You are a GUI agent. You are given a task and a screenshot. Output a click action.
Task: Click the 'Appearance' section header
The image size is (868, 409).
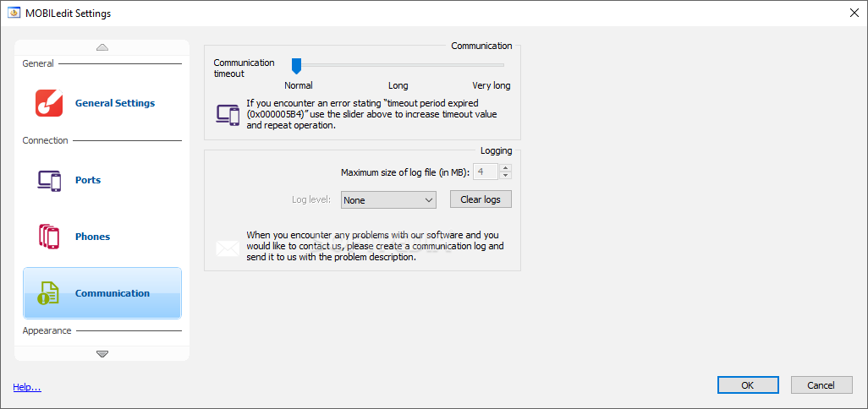(x=47, y=330)
